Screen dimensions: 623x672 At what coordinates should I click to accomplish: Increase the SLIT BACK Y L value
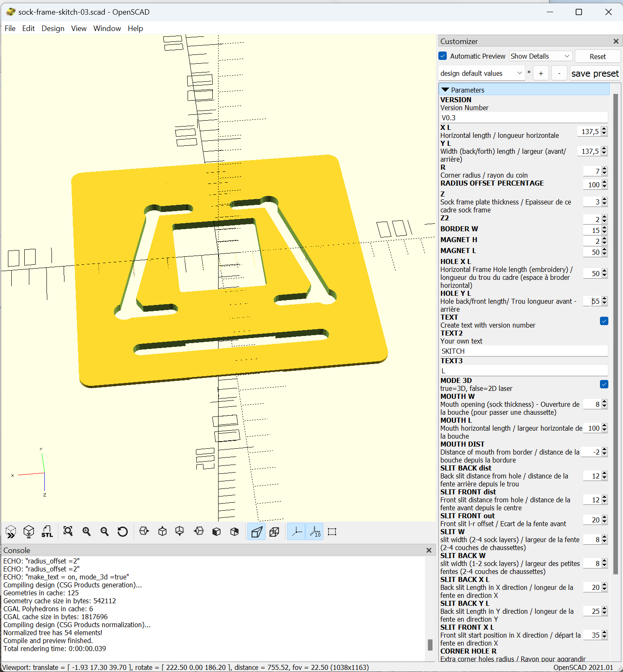(x=604, y=609)
